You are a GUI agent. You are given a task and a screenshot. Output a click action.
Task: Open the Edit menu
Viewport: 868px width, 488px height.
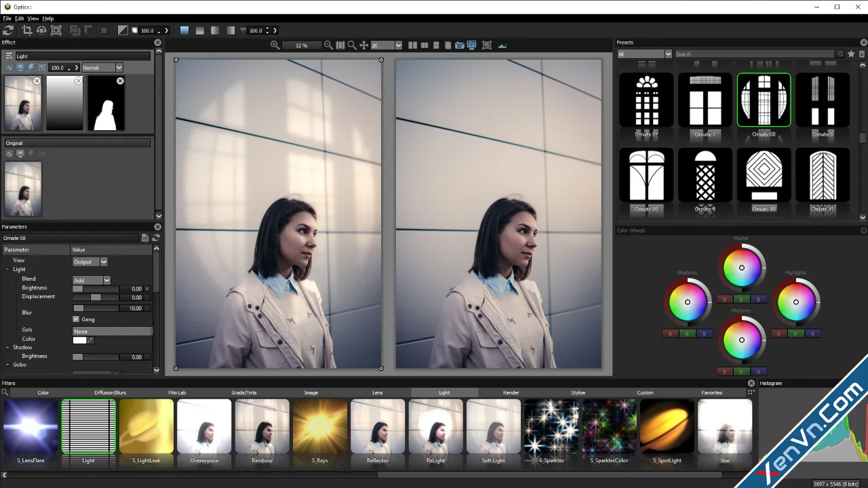click(x=20, y=18)
